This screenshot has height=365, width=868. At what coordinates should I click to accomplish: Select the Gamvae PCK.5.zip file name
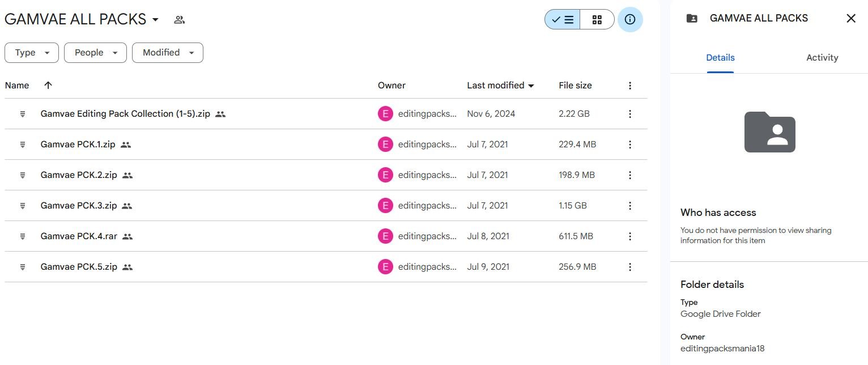(79, 267)
